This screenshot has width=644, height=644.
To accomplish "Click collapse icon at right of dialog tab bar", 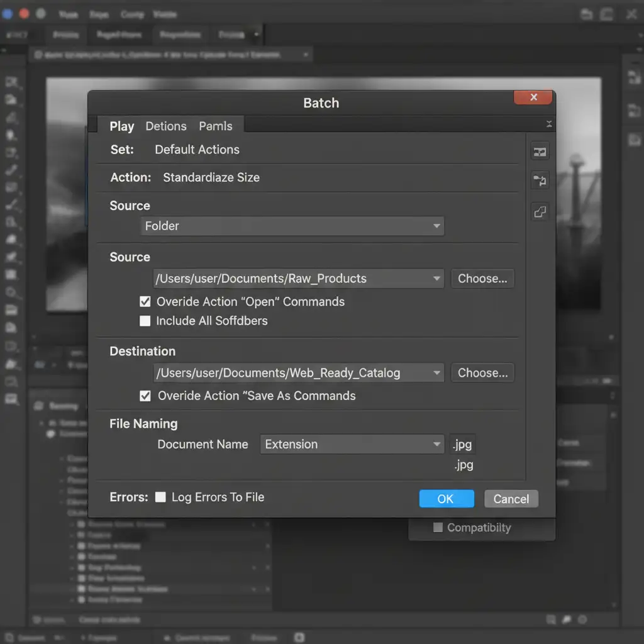I will [x=548, y=125].
